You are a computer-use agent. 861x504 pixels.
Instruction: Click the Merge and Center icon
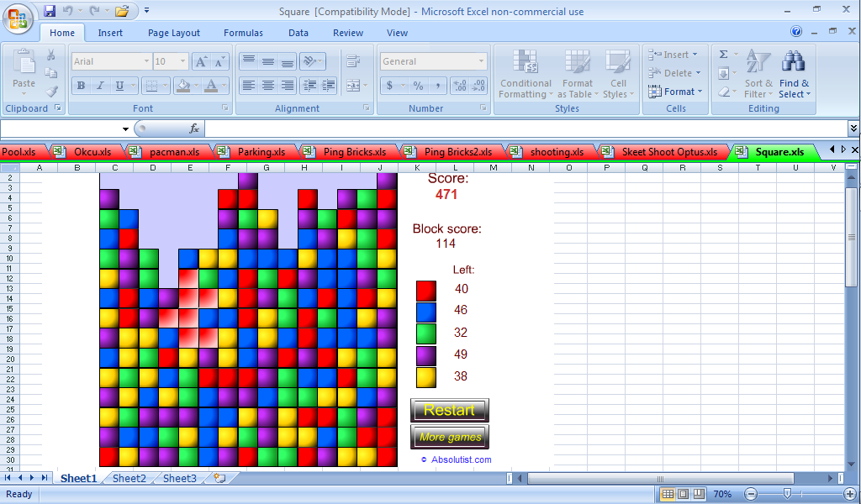coord(351,86)
